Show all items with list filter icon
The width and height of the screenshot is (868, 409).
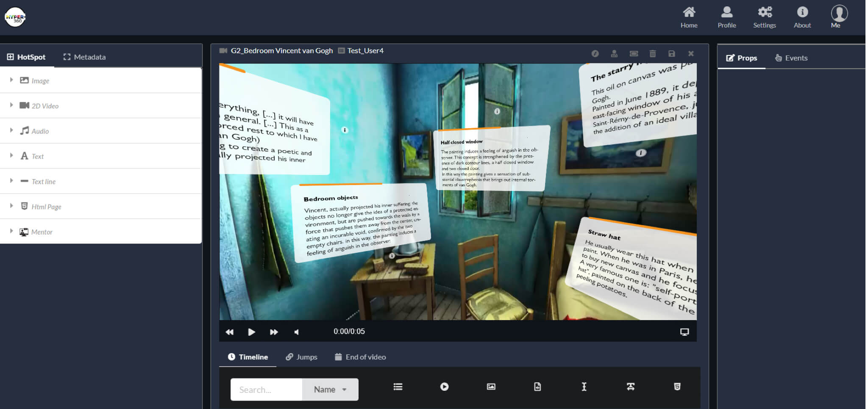point(398,387)
